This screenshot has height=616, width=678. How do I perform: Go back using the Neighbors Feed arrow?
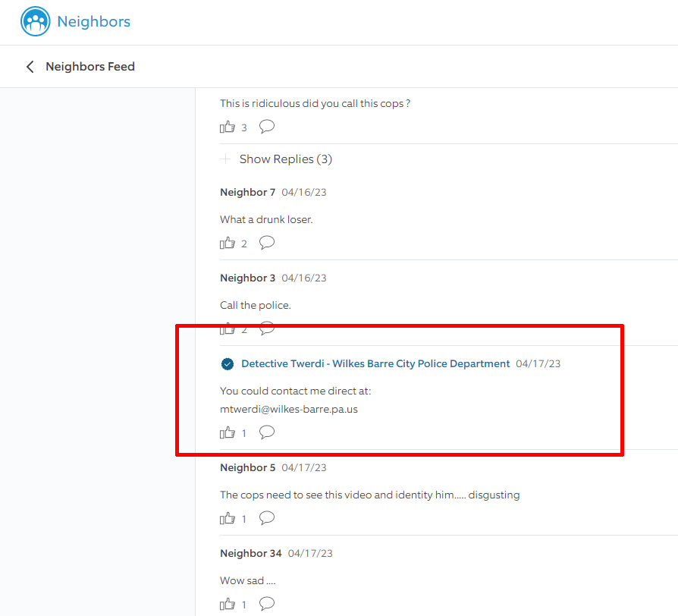30,67
